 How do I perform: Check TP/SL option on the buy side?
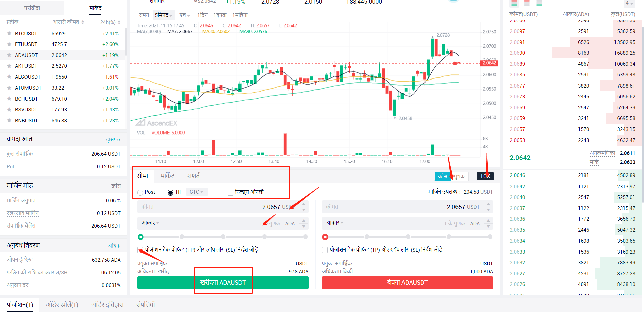140,250
